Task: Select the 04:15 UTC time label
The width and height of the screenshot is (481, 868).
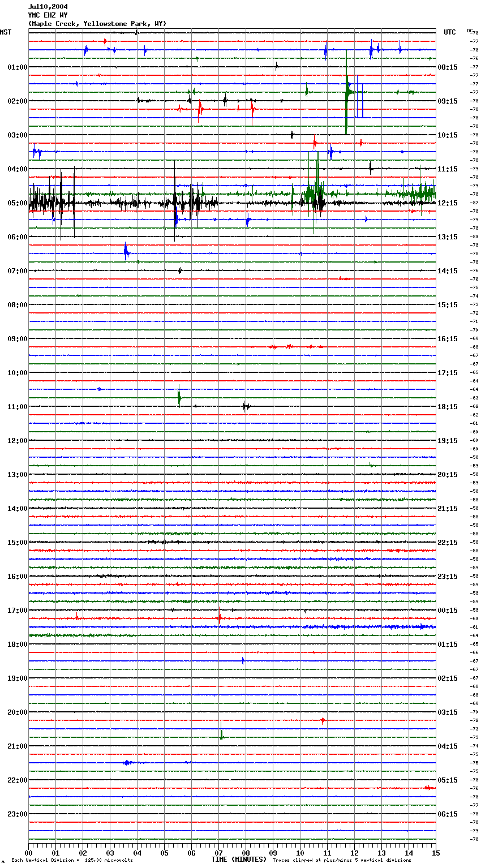Action: tap(448, 746)
